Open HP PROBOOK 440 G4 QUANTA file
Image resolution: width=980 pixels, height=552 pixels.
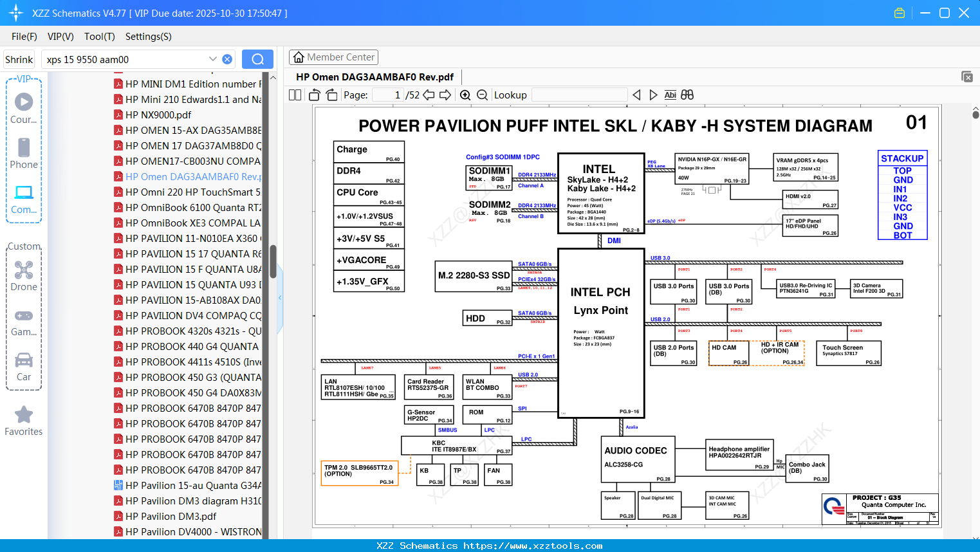(x=186, y=346)
